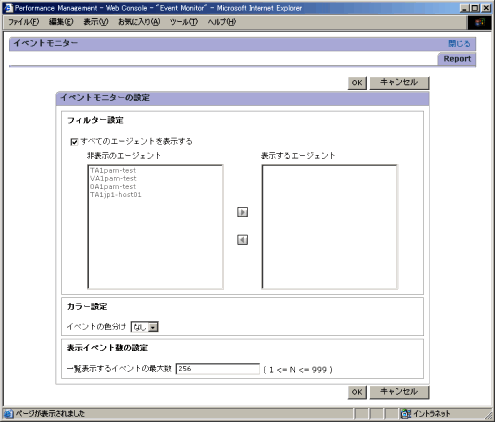Image resolution: width=495 pixels, height=422 pixels.
Task: Click the maximum events input field
Action: point(218,369)
